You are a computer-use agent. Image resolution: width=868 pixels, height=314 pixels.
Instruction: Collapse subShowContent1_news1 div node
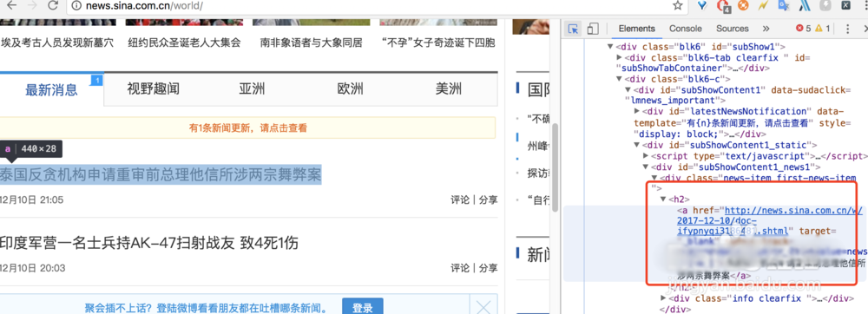[x=646, y=167]
